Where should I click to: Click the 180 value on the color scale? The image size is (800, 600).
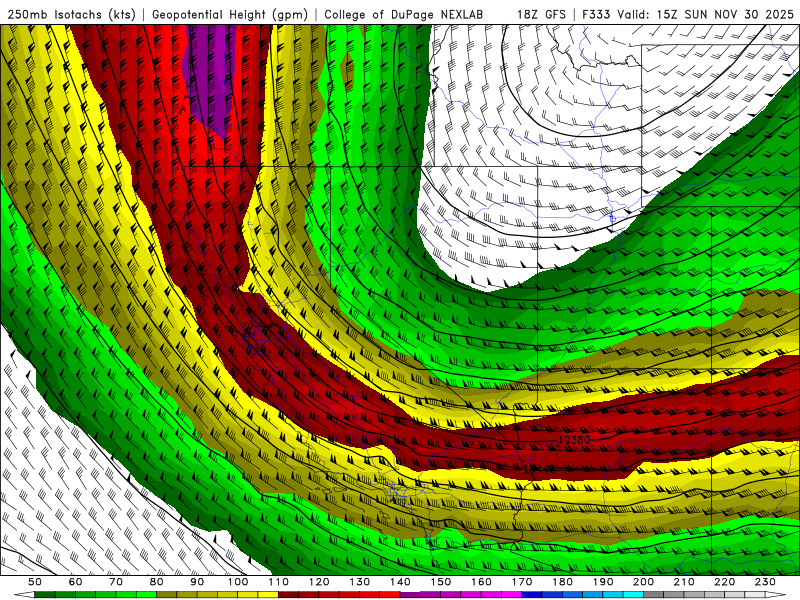click(562, 582)
